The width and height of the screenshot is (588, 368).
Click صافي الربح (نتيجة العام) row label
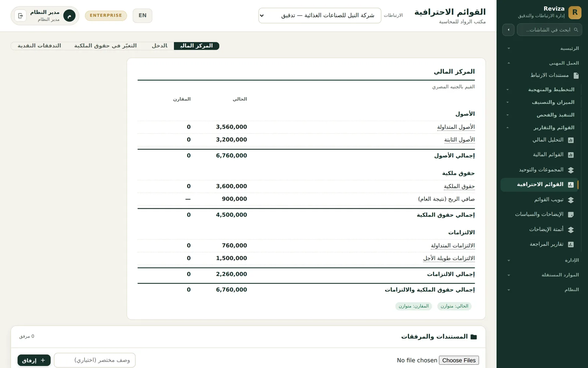(x=446, y=199)
